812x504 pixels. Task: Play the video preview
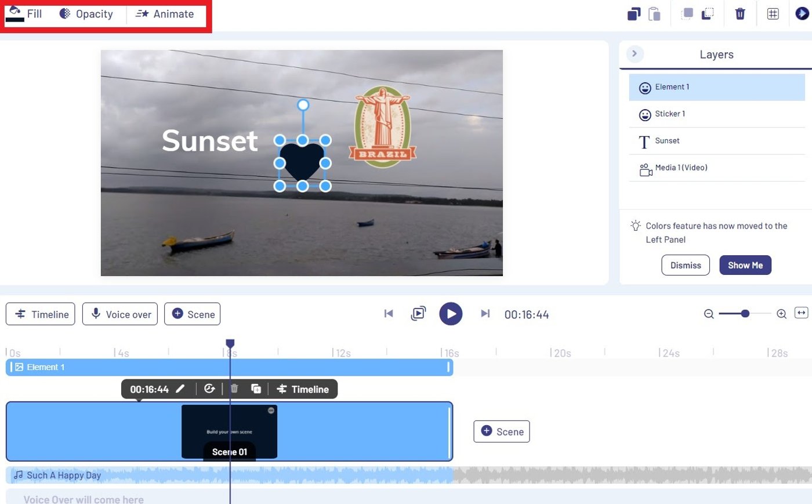pyautogui.click(x=451, y=314)
